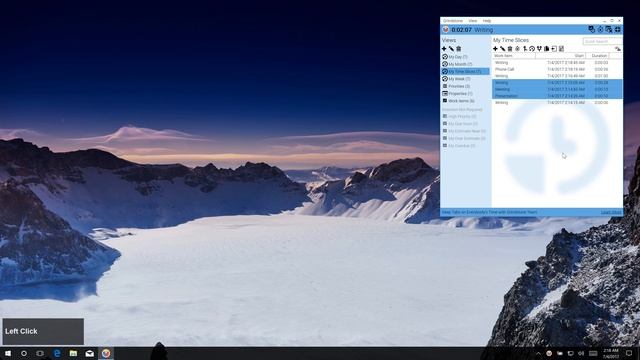Click the stopwatch icon beside the 0:02:07 timer
The height and width of the screenshot is (360, 640).
[x=446, y=29]
